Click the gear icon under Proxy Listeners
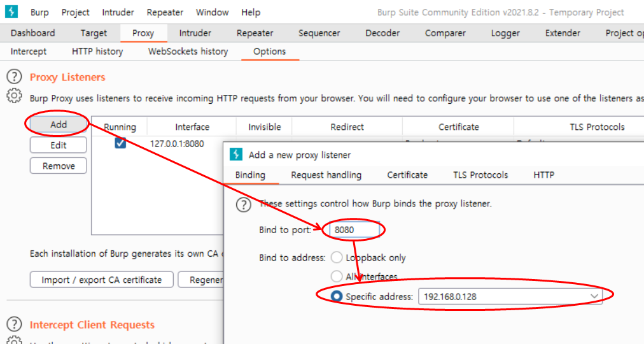This screenshot has height=344, width=644. tap(14, 96)
